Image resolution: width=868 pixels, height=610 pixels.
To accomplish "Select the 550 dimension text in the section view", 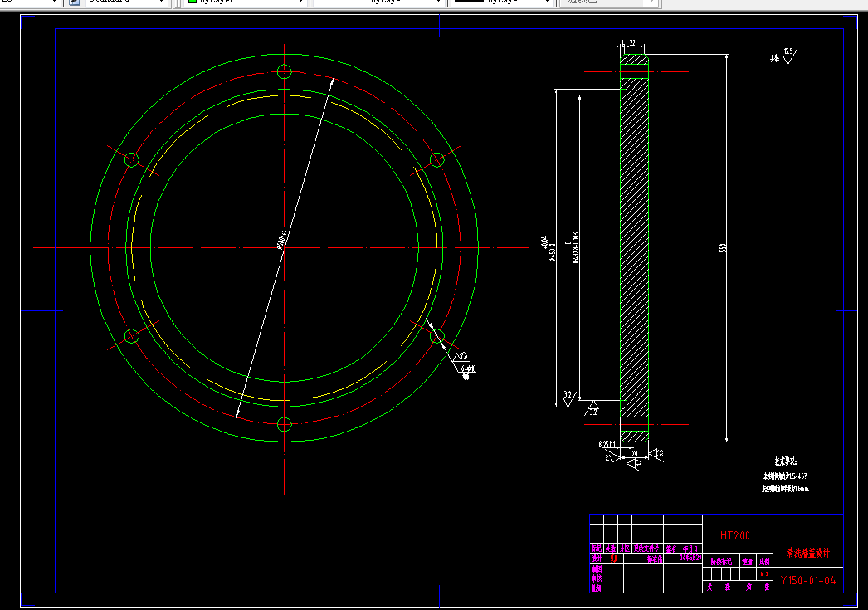I will coord(723,248).
